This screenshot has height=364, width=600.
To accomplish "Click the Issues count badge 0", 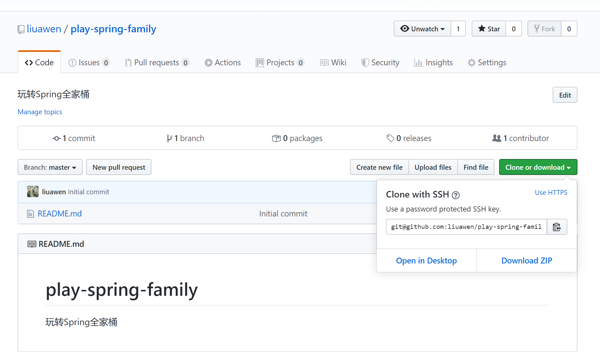I will (106, 63).
